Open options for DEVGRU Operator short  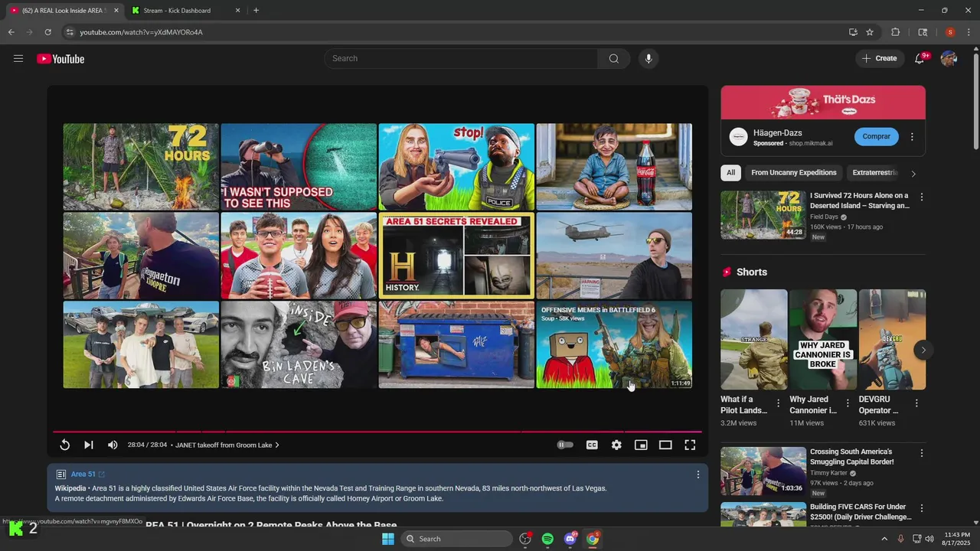tap(916, 403)
